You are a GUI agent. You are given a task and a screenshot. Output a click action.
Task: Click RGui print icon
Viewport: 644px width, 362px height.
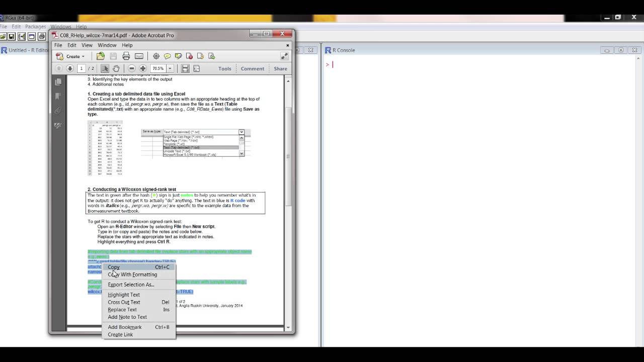[x=42, y=36]
